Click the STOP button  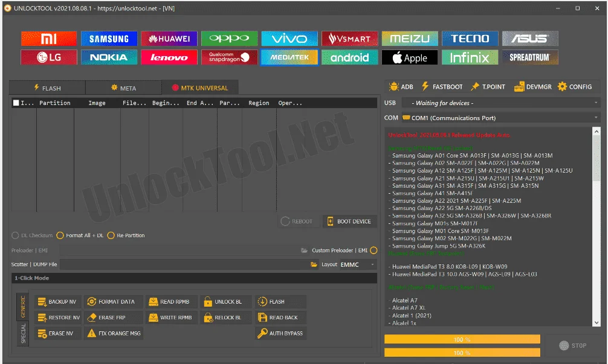(573, 345)
